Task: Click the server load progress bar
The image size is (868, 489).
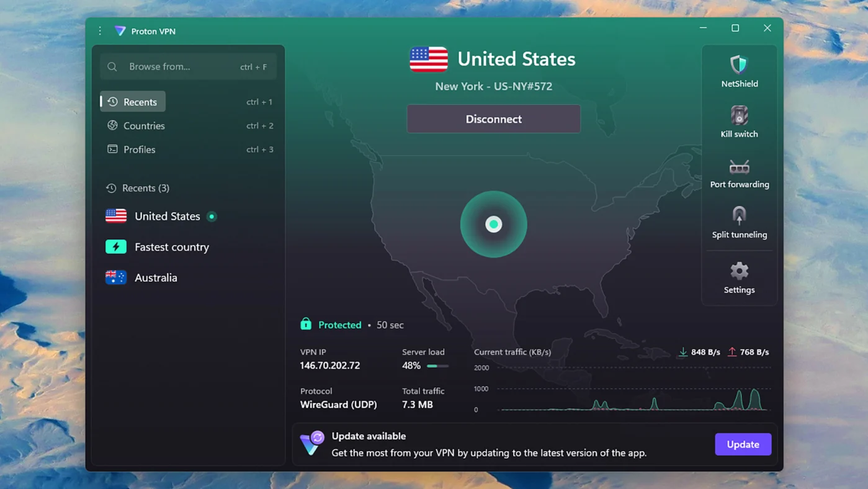Action: [437, 366]
